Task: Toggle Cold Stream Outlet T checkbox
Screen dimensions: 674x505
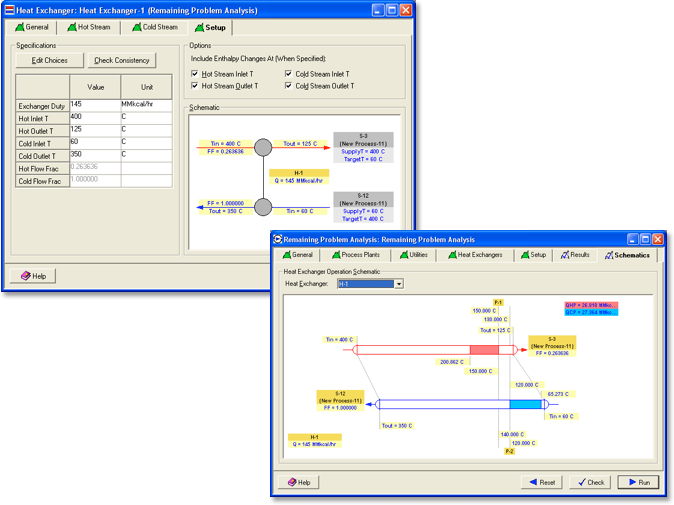Action: (x=289, y=86)
